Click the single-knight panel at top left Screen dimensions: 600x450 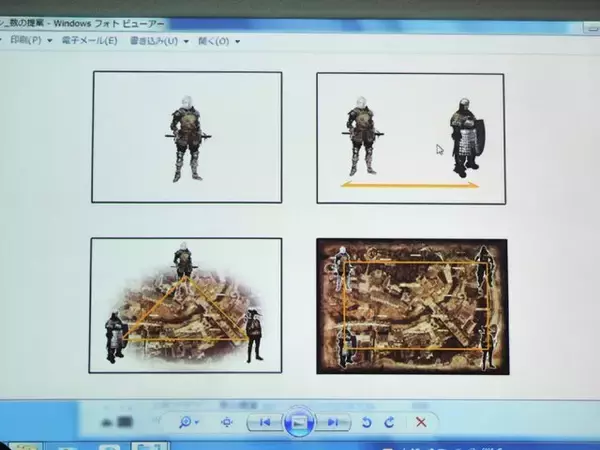pyautogui.click(x=187, y=137)
